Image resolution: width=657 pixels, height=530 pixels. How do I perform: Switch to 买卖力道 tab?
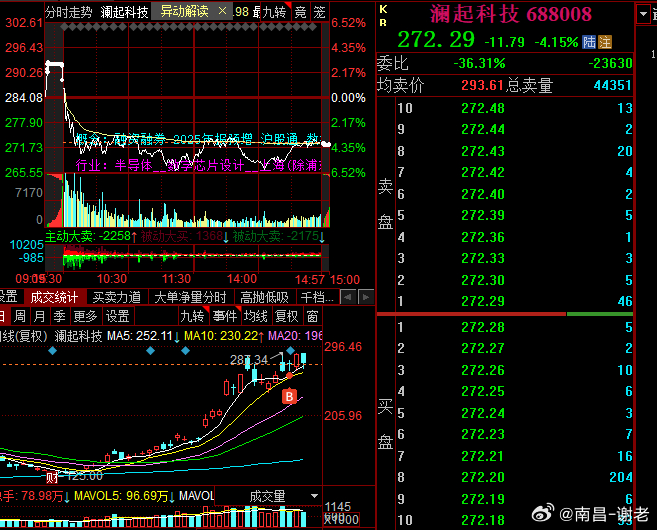tap(116, 297)
